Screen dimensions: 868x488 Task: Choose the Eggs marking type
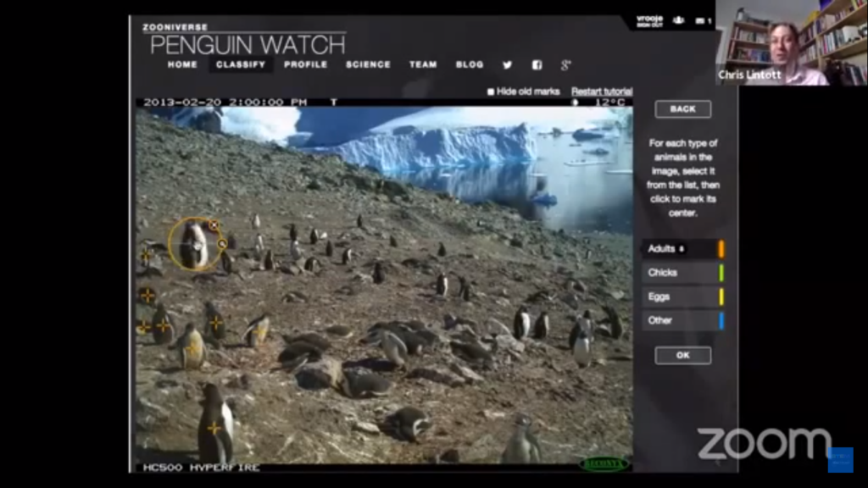tap(683, 297)
